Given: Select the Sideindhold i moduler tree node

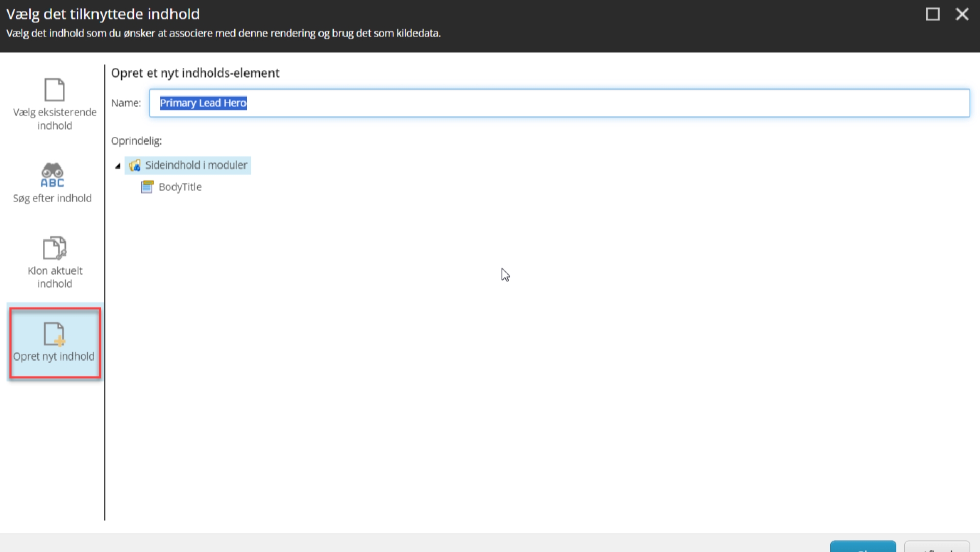Looking at the screenshot, I should (196, 165).
